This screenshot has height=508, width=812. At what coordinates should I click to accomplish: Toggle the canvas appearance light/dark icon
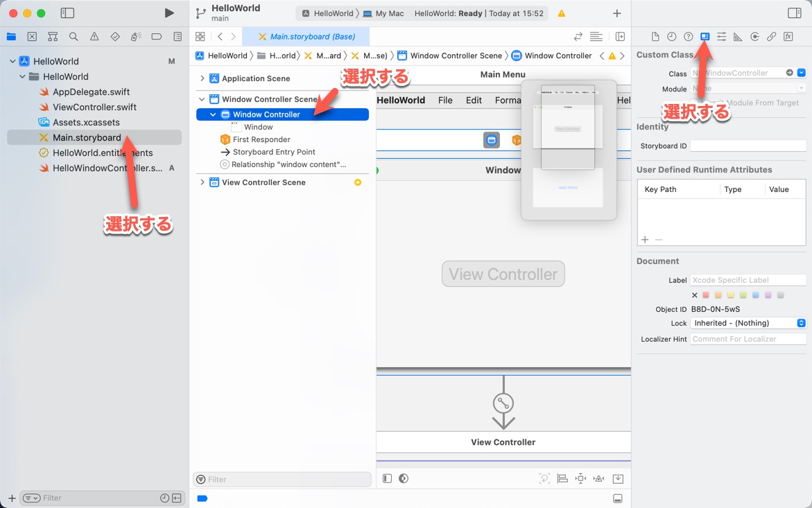click(x=404, y=478)
